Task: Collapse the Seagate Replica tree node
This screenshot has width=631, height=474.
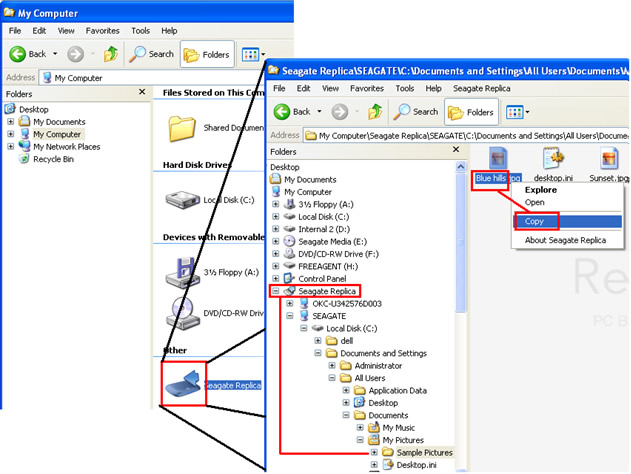Action: tap(275, 291)
